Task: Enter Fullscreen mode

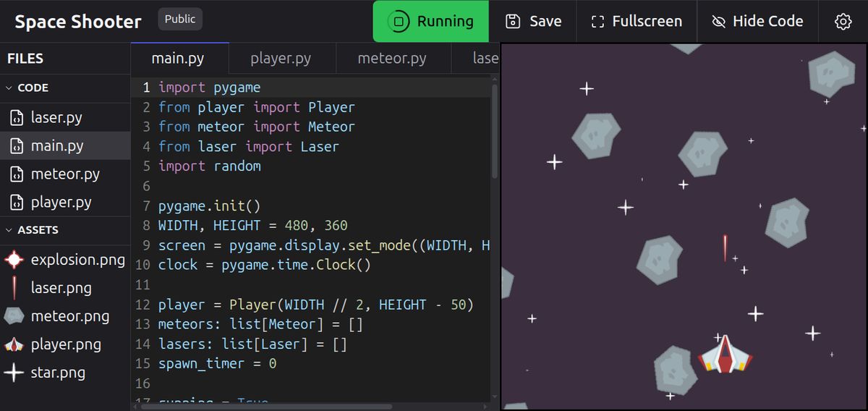Action: 637,21
